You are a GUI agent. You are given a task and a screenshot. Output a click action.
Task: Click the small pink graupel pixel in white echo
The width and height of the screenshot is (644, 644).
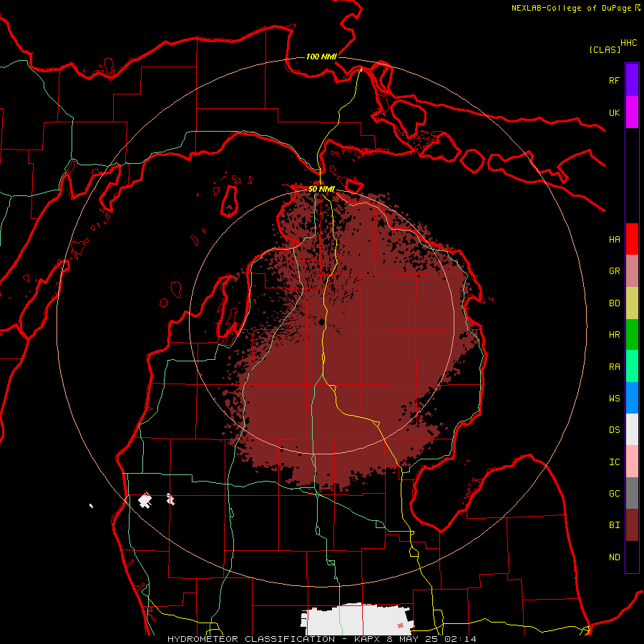(401, 625)
